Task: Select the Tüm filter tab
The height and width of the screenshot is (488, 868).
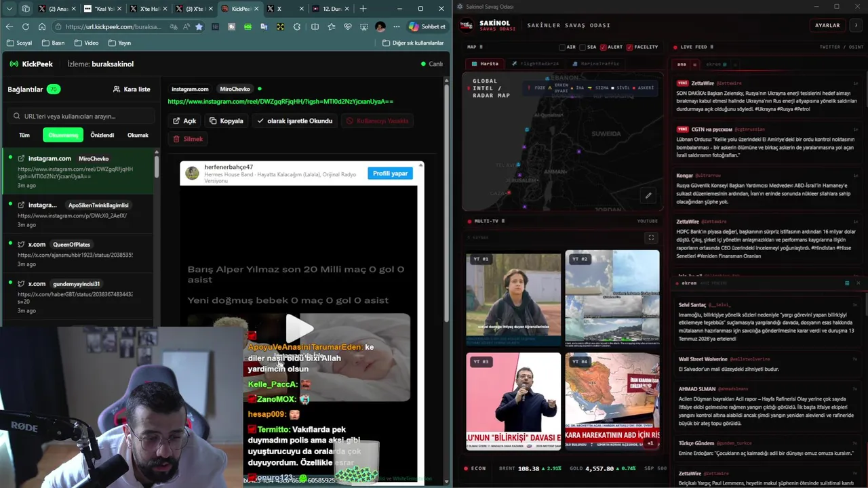Action: point(24,135)
